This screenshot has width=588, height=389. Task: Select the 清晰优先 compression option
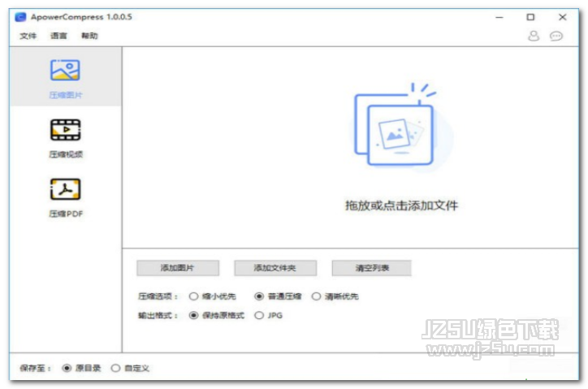pos(335,296)
